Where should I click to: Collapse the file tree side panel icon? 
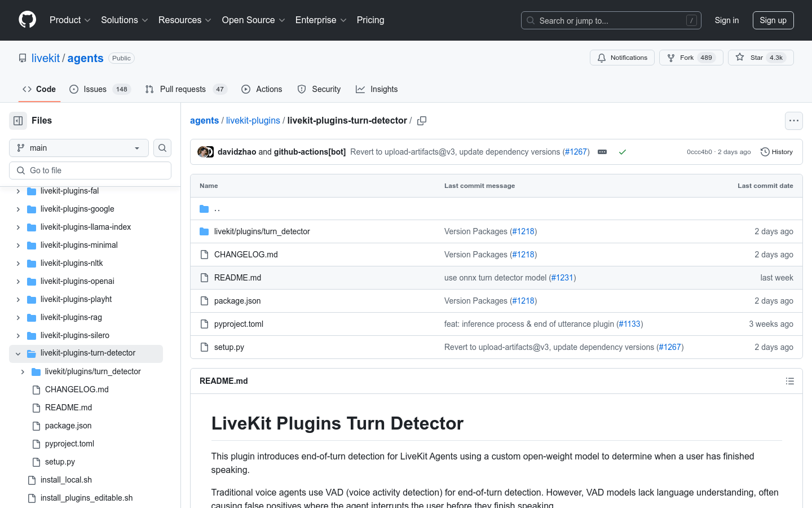18,121
